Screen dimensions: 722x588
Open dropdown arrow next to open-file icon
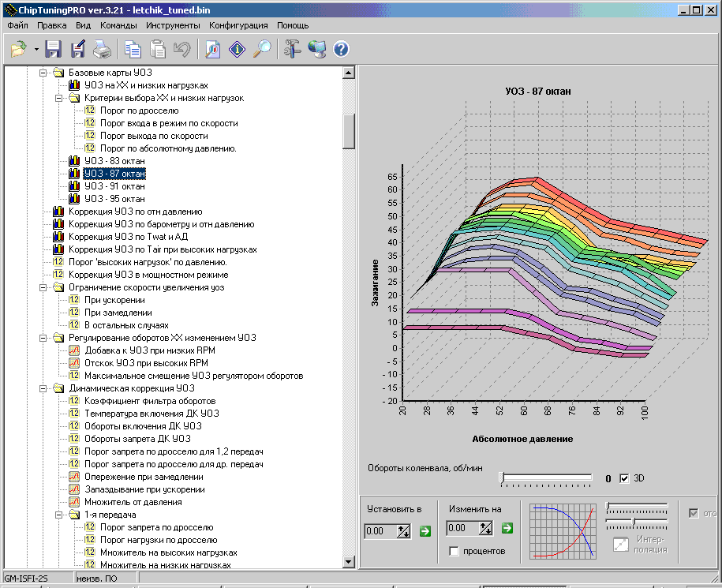click(x=36, y=50)
